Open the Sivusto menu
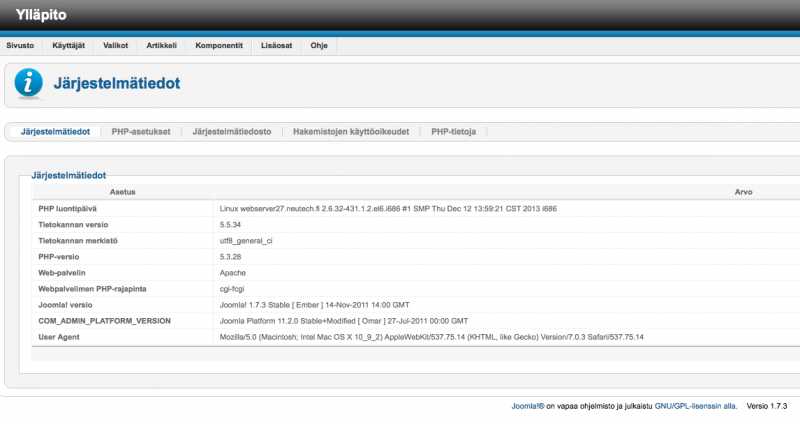Image resolution: width=800 pixels, height=424 pixels. pos(21,45)
